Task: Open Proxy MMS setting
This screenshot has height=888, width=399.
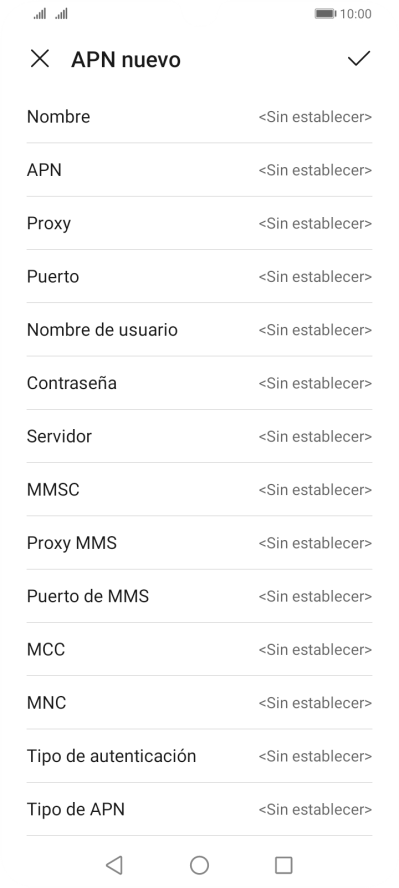Action: [x=199, y=543]
